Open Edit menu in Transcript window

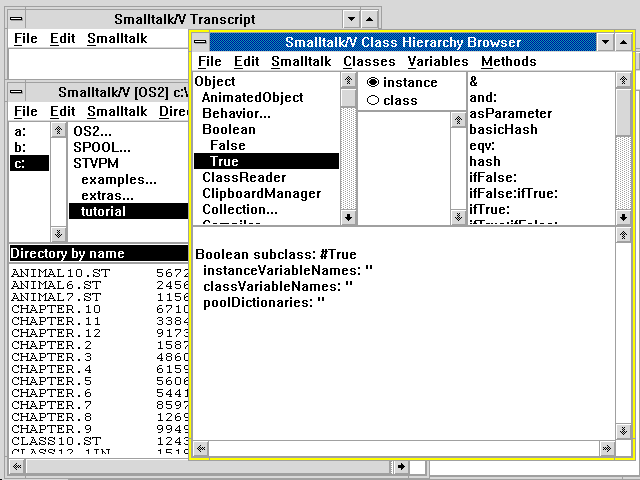(62, 38)
